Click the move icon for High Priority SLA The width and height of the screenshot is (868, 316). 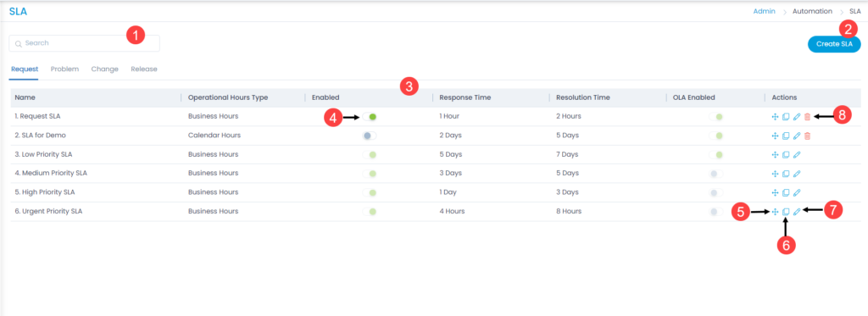pyautogui.click(x=775, y=192)
